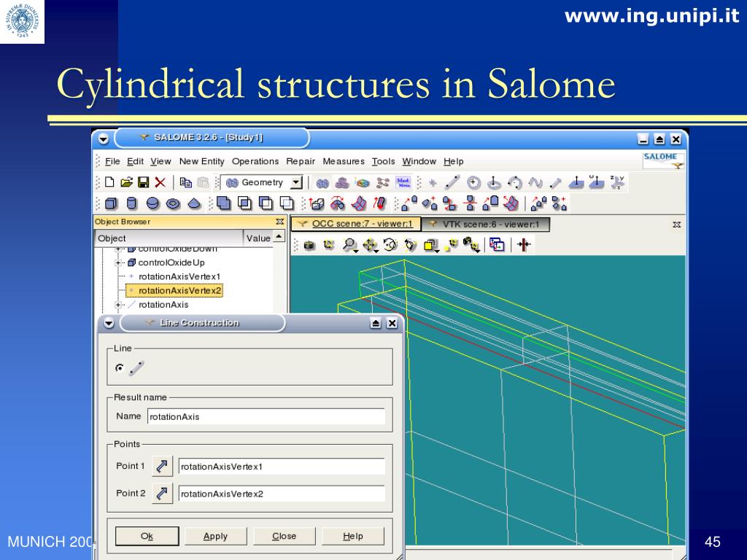This screenshot has width=747, height=560.
Task: Click the Zoom magnifier icon in viewer
Action: coord(350,245)
